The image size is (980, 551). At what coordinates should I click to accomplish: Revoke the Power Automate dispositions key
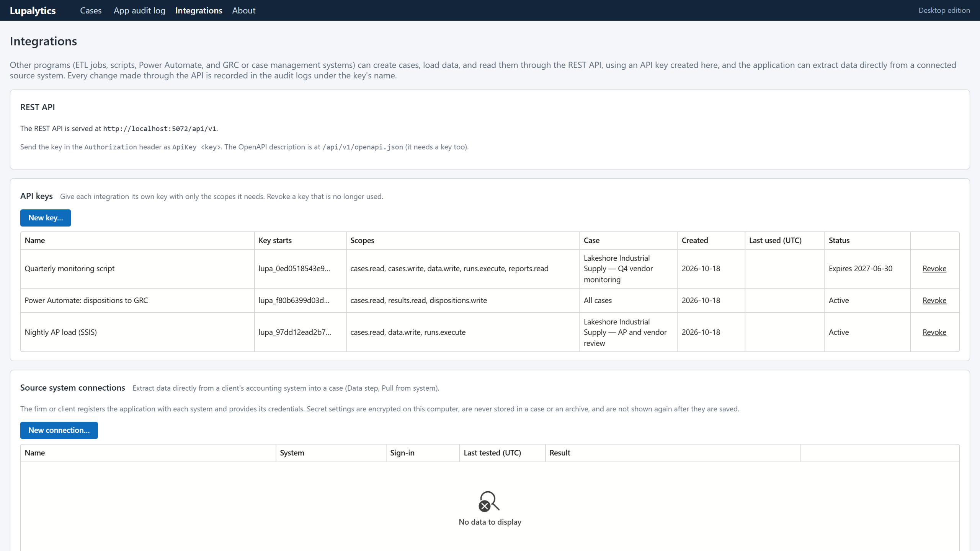(934, 300)
